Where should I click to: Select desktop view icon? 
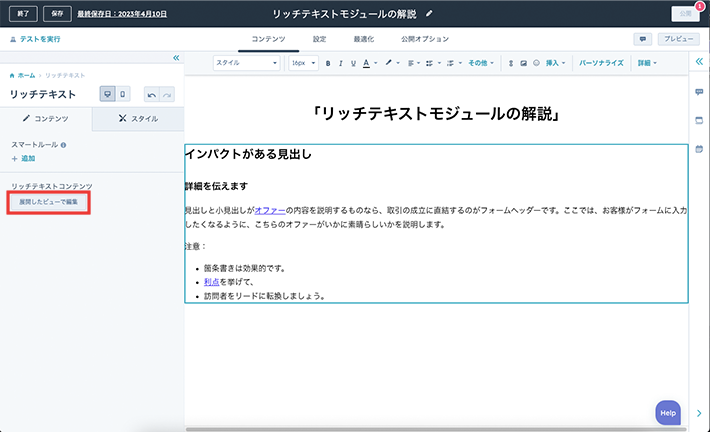pyautogui.click(x=107, y=94)
